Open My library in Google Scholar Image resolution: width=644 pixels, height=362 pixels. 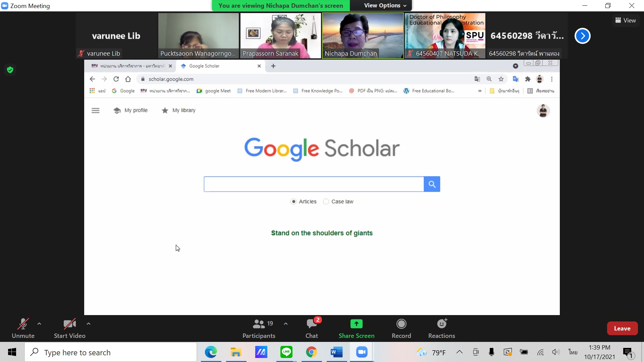tap(179, 110)
